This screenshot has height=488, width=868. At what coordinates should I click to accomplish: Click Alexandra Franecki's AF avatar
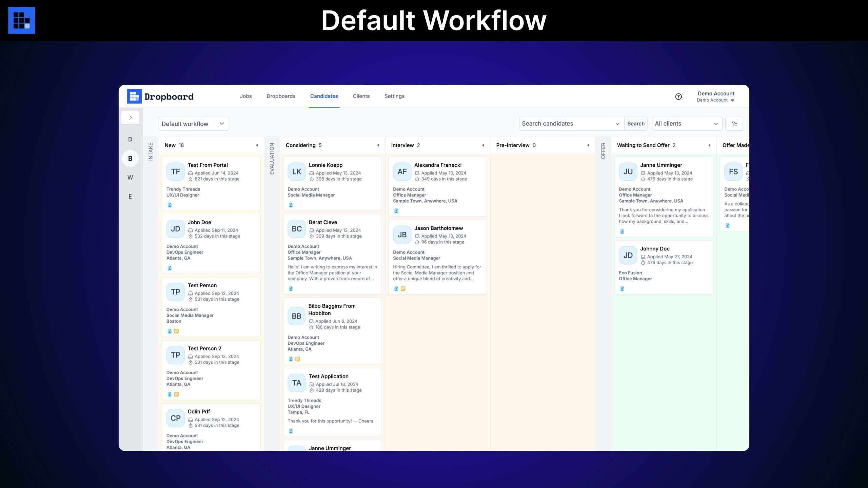tap(402, 172)
